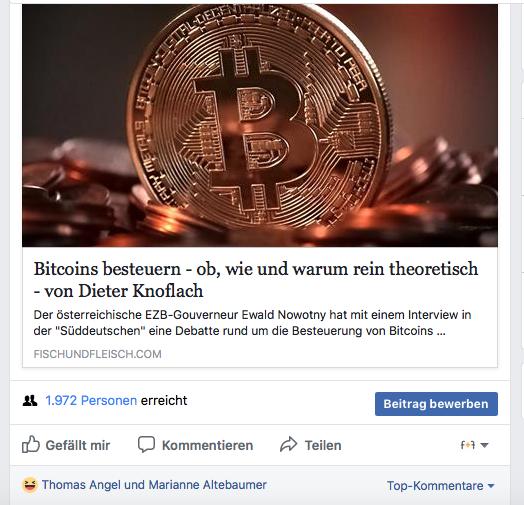Click the word erreicht beside reach count
Image resolution: width=524 pixels, height=505 pixels.
(164, 400)
